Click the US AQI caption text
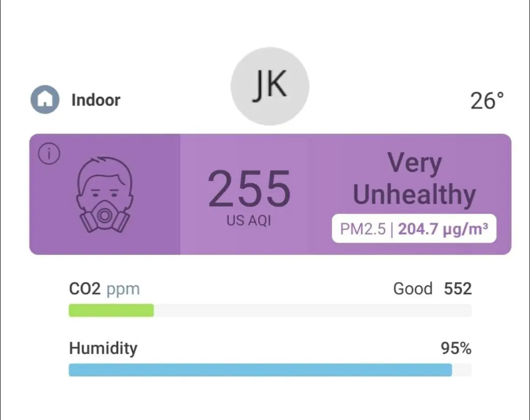The image size is (530, 420). [249, 221]
